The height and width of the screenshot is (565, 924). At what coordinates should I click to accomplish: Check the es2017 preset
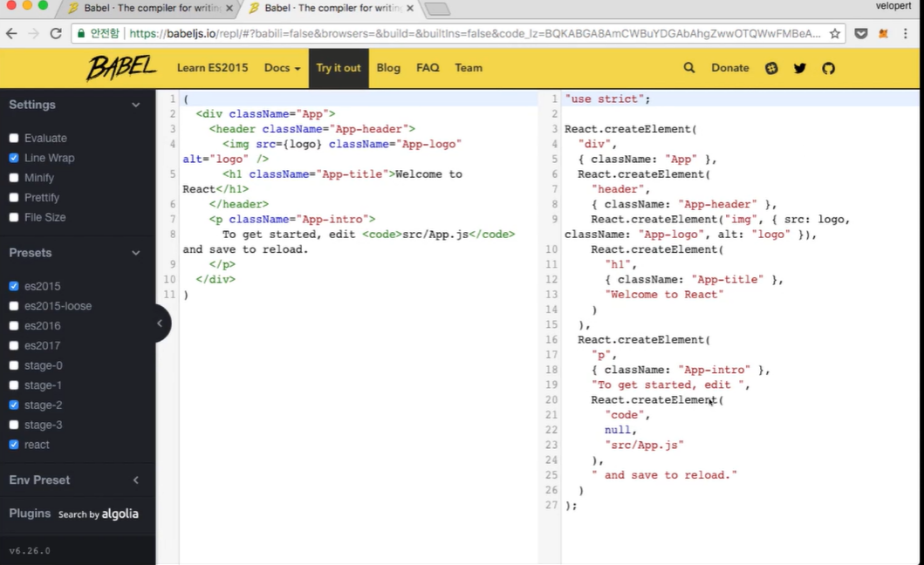[14, 346]
